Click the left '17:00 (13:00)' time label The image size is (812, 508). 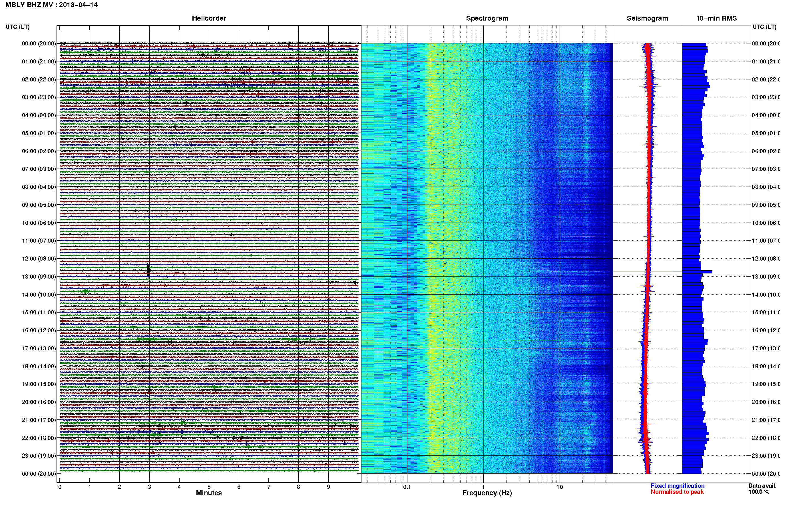[x=39, y=348]
